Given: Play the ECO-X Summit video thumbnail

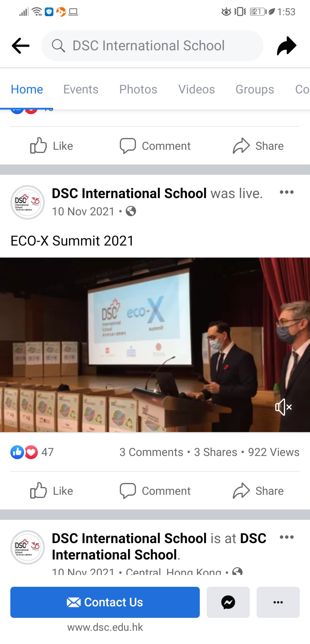Looking at the screenshot, I should click(155, 345).
